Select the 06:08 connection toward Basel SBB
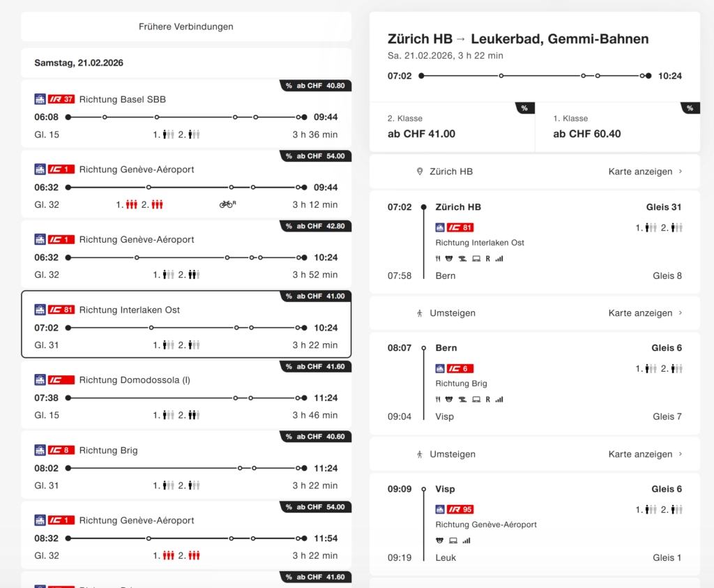This screenshot has width=714, height=588. [x=186, y=116]
